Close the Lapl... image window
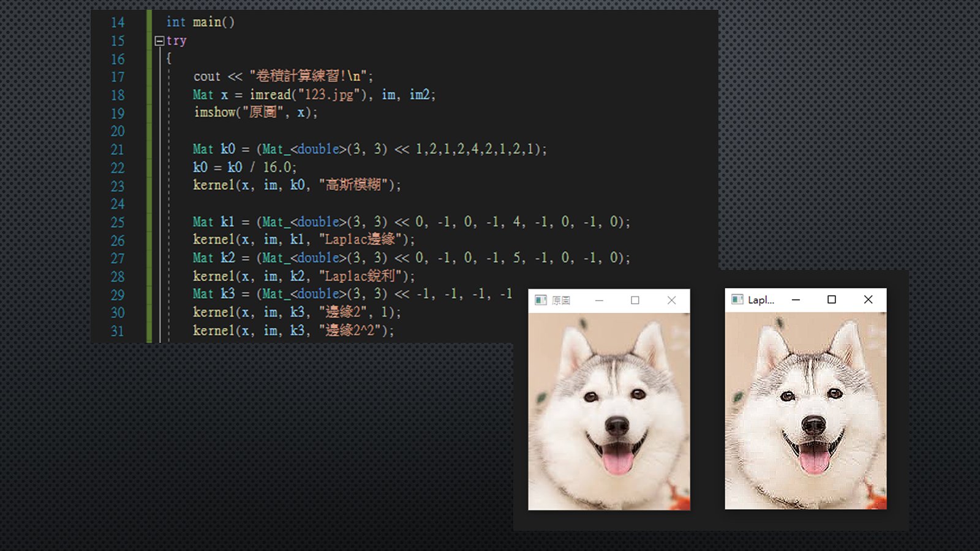The height and width of the screenshot is (551, 980). pos(868,299)
